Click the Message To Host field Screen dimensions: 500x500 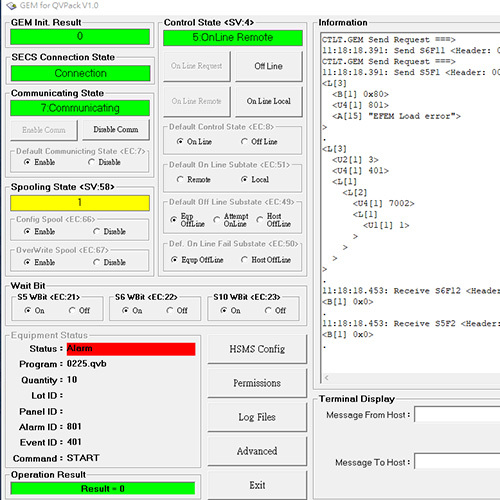[x=457, y=461]
